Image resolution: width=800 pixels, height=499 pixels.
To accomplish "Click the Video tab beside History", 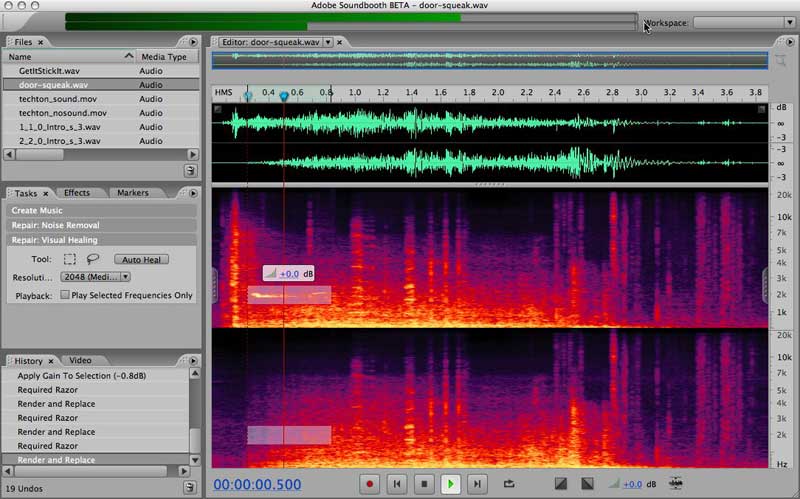I will coord(80,360).
